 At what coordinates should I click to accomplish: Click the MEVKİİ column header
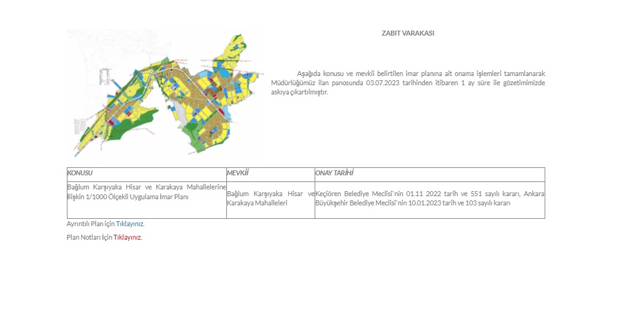click(x=270, y=175)
